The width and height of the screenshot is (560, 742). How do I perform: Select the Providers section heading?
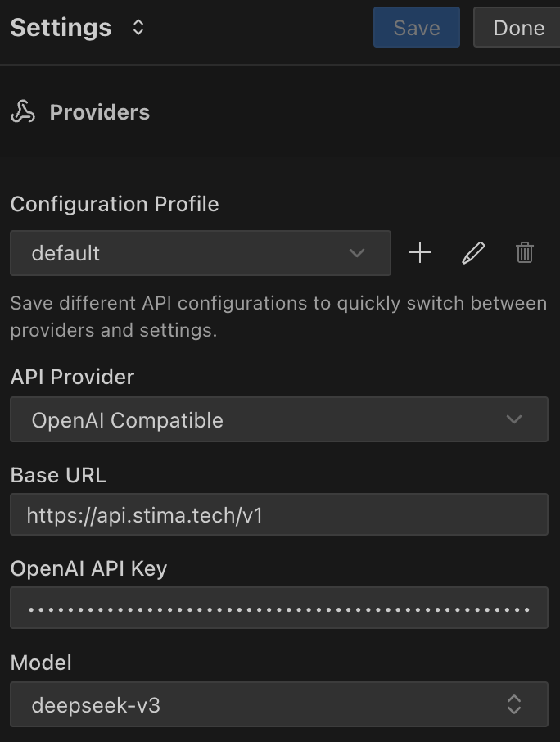coord(100,112)
